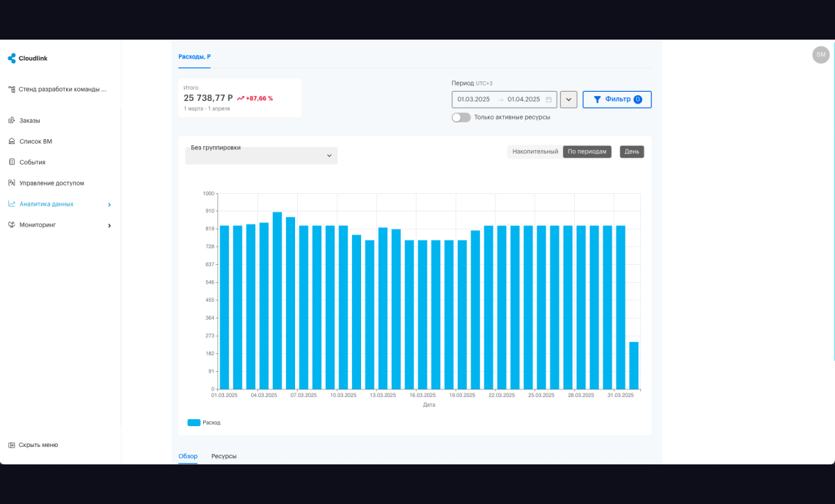Select the Расходы, ₽ tab
835x504 pixels.
pyautogui.click(x=194, y=56)
